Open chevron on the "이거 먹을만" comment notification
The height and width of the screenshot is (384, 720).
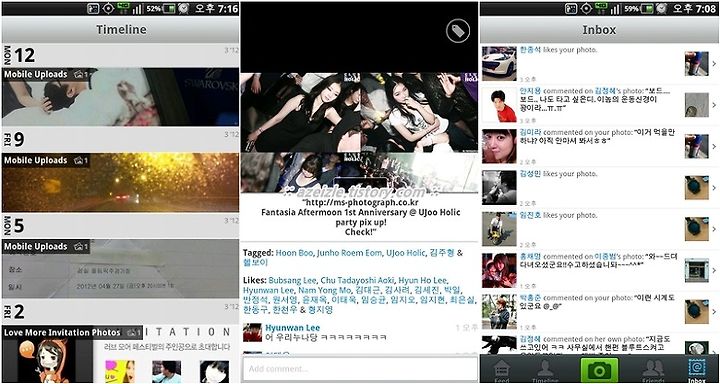(714, 146)
